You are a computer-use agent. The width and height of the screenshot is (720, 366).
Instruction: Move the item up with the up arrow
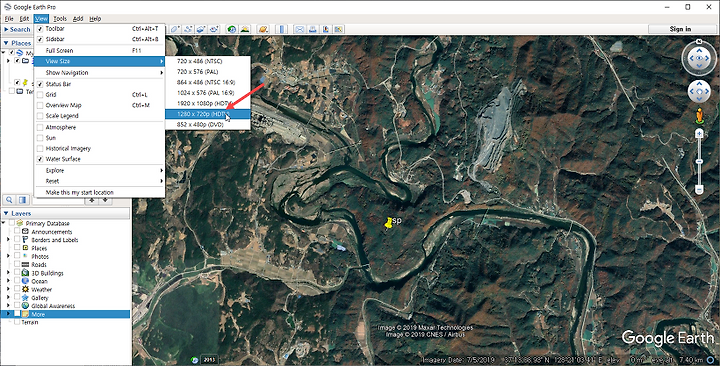[x=92, y=201]
